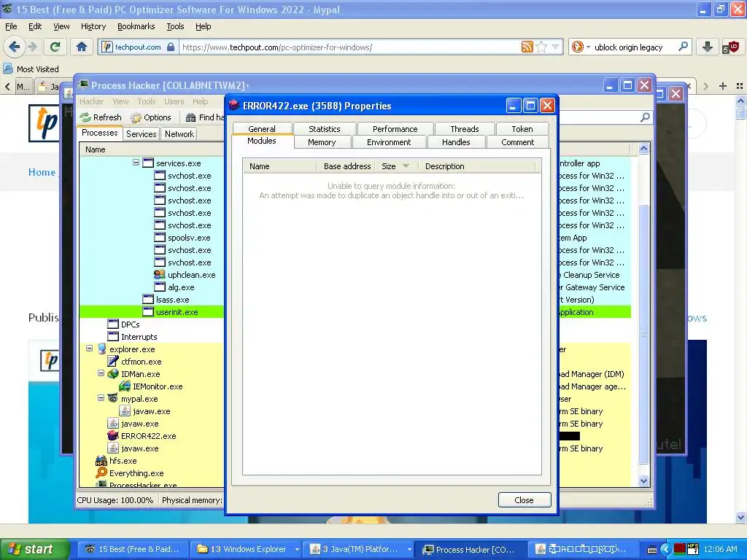Open Bookmarks menu in Mypal
The height and width of the screenshot is (560, 747).
136,26
